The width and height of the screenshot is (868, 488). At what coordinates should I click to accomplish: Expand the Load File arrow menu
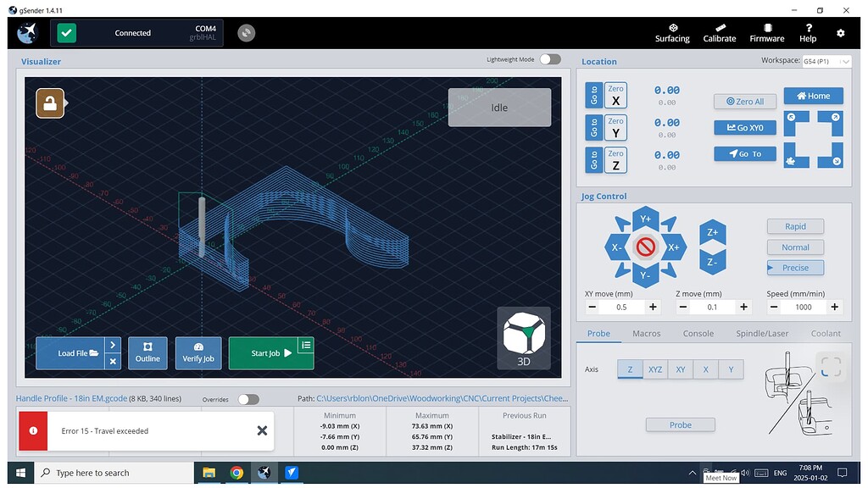pyautogui.click(x=113, y=345)
